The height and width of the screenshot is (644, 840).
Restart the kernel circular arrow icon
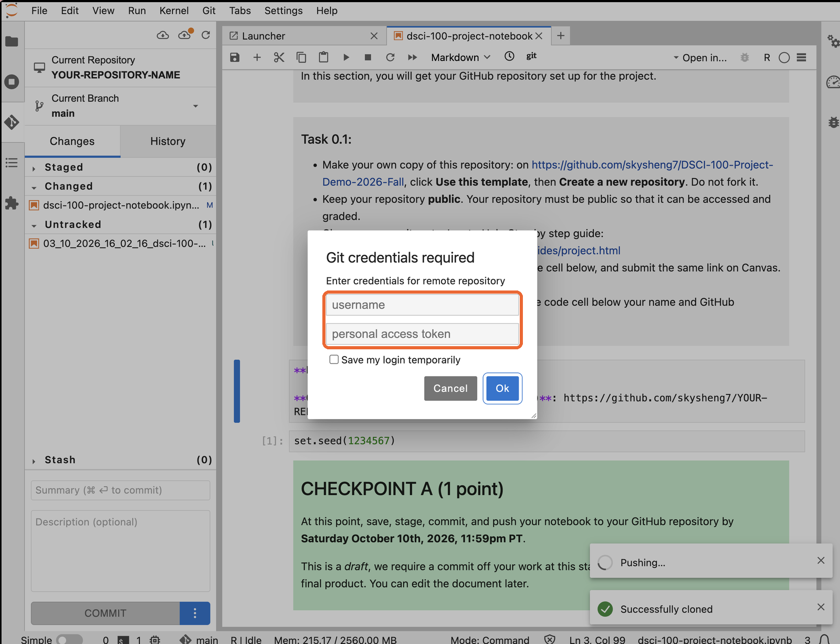pos(390,57)
